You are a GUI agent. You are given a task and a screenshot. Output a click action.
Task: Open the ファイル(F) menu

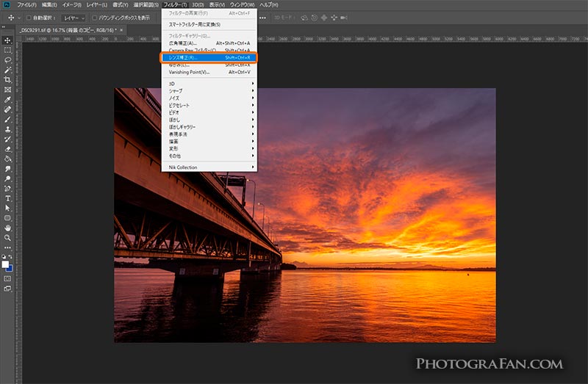point(26,5)
